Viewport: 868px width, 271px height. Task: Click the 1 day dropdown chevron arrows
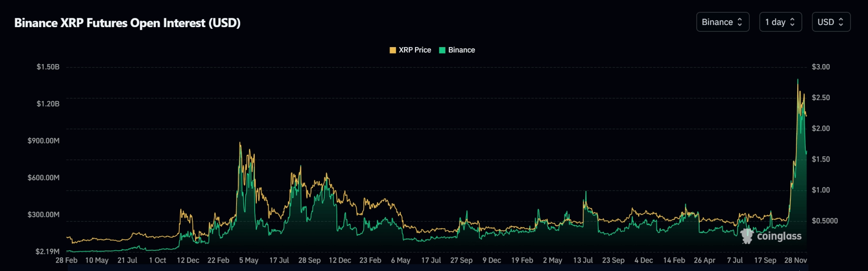pyautogui.click(x=792, y=22)
